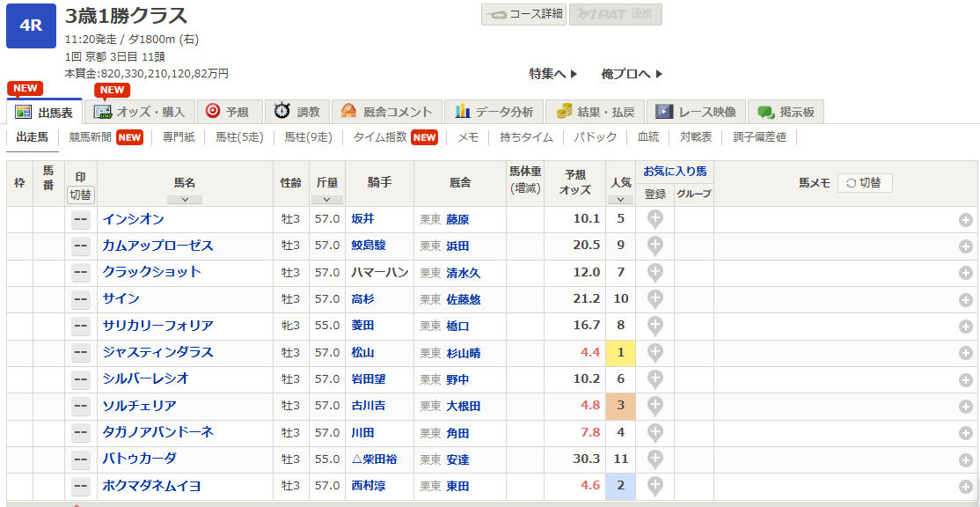This screenshot has height=507, width=980.
Task: Open 厩舎コメント tab
Action: [x=387, y=112]
